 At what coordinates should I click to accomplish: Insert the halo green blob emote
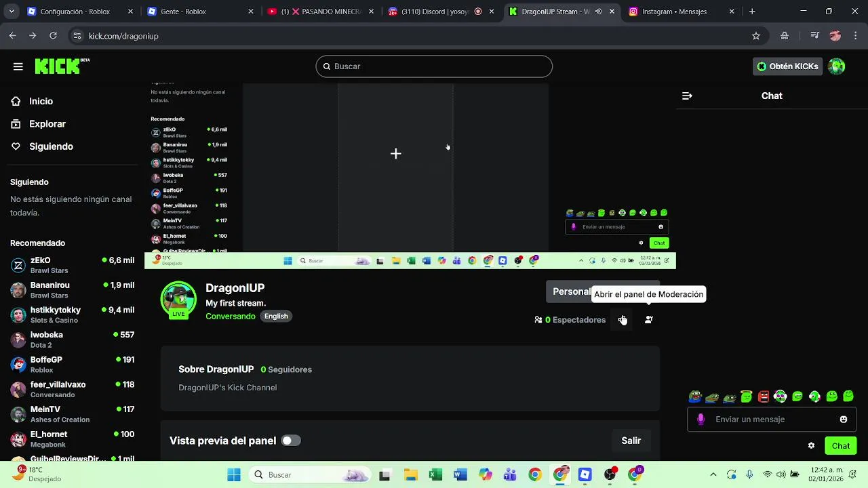[746, 396]
